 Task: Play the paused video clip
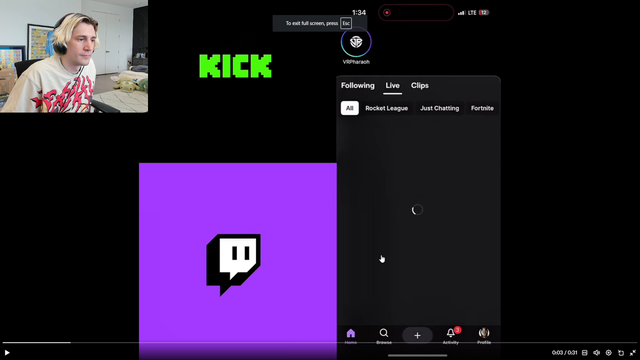tap(7, 353)
